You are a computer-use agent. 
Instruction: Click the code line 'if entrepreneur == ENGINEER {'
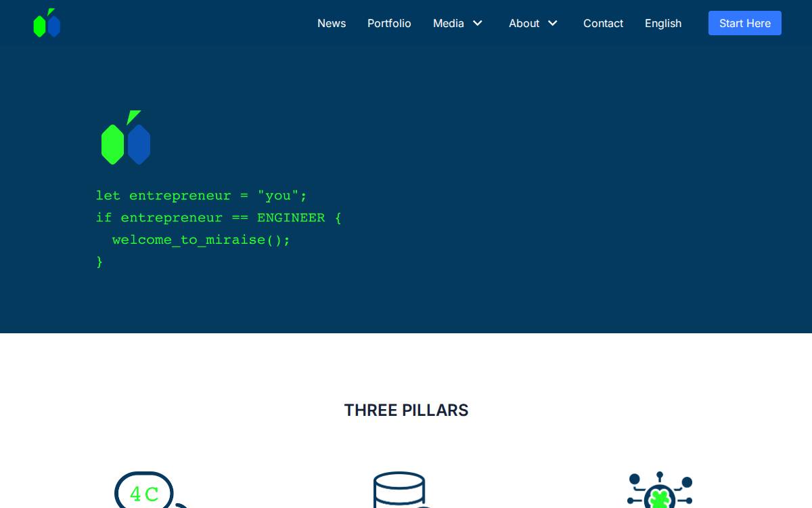pyautogui.click(x=219, y=217)
